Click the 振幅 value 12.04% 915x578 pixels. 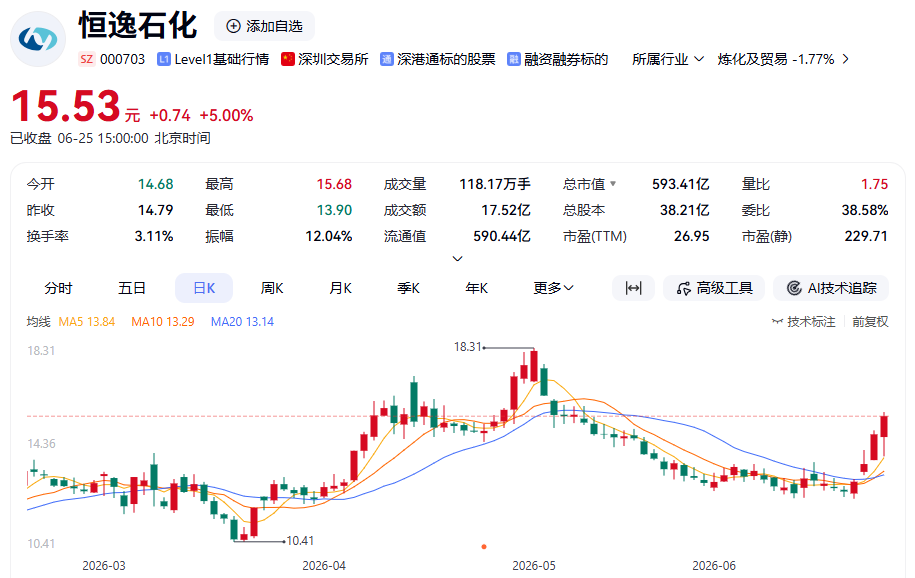(x=329, y=236)
